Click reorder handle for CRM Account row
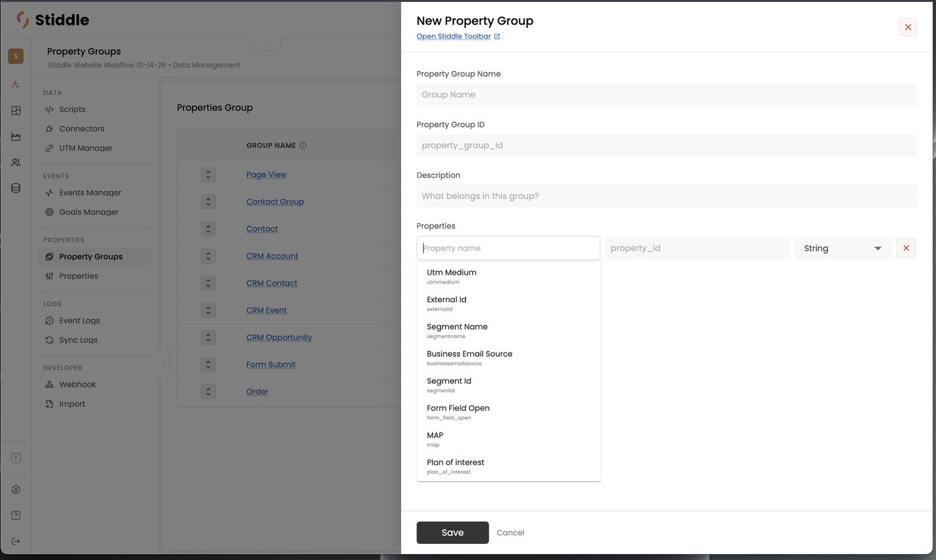This screenshot has width=936, height=560. tap(208, 256)
